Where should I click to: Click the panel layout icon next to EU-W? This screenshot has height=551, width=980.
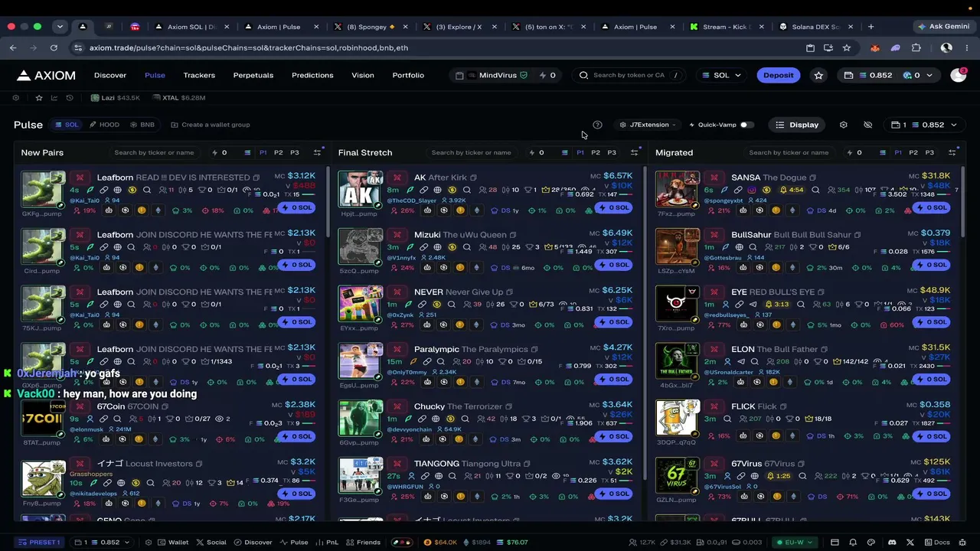pyautogui.click(x=835, y=543)
